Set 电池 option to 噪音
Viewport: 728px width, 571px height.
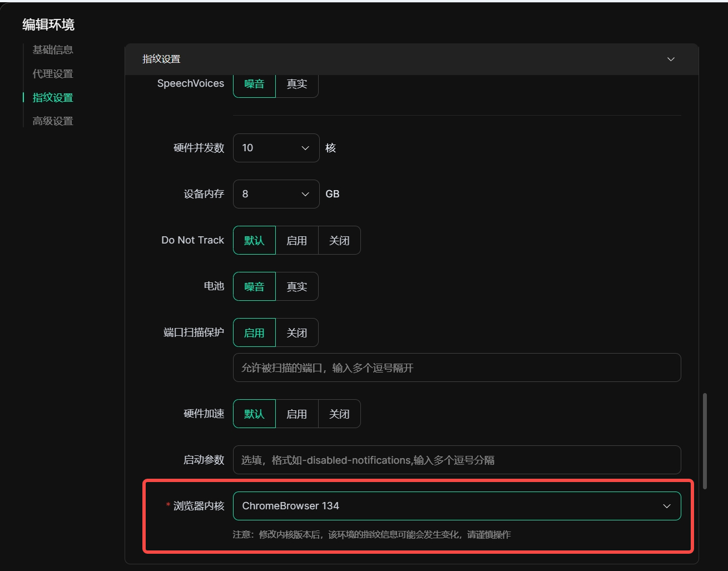254,286
